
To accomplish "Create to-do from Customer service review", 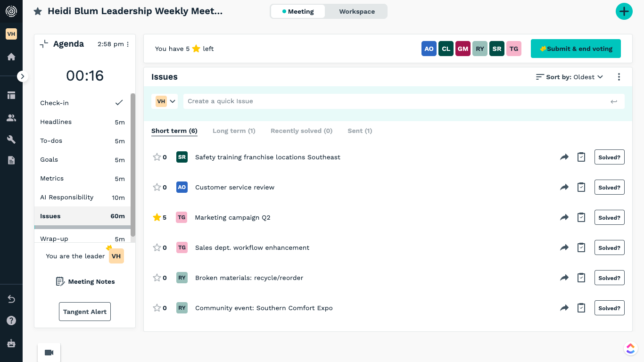I will [x=581, y=188].
